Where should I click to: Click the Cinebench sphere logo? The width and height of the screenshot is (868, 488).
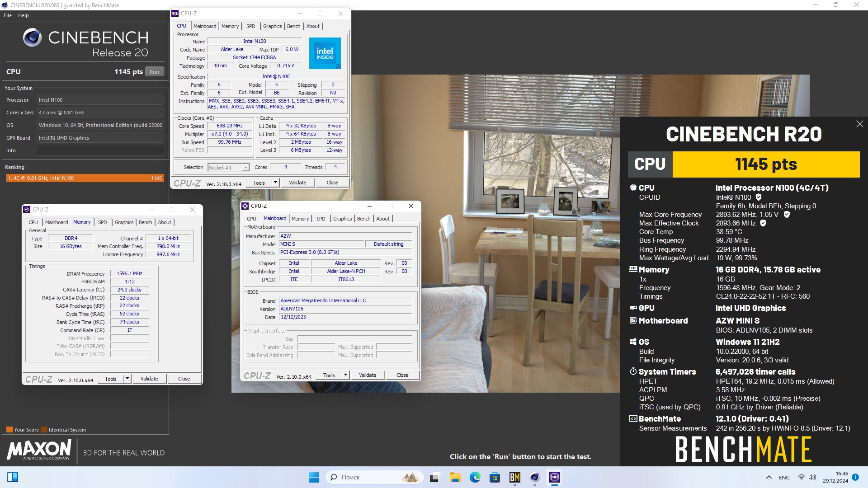click(x=32, y=38)
